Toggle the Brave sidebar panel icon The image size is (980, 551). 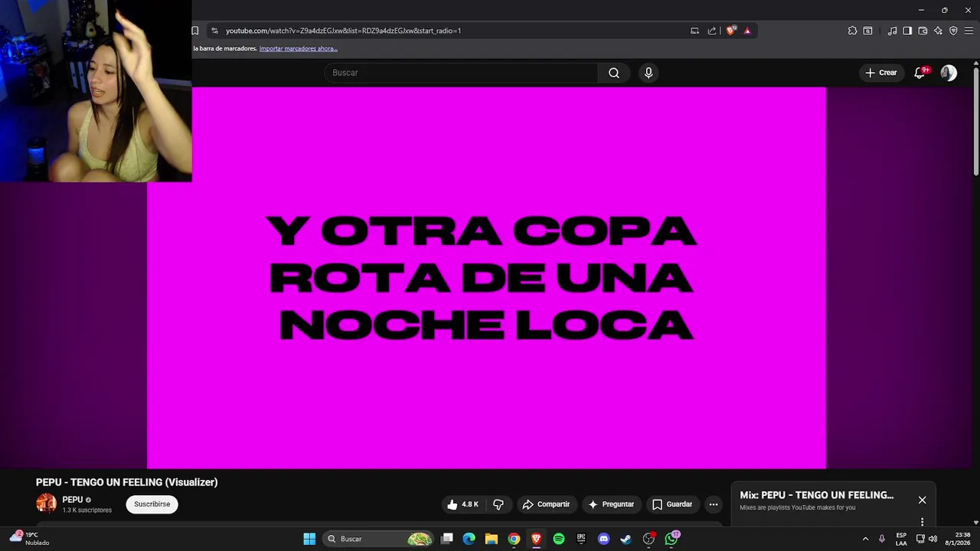pyautogui.click(x=907, y=31)
